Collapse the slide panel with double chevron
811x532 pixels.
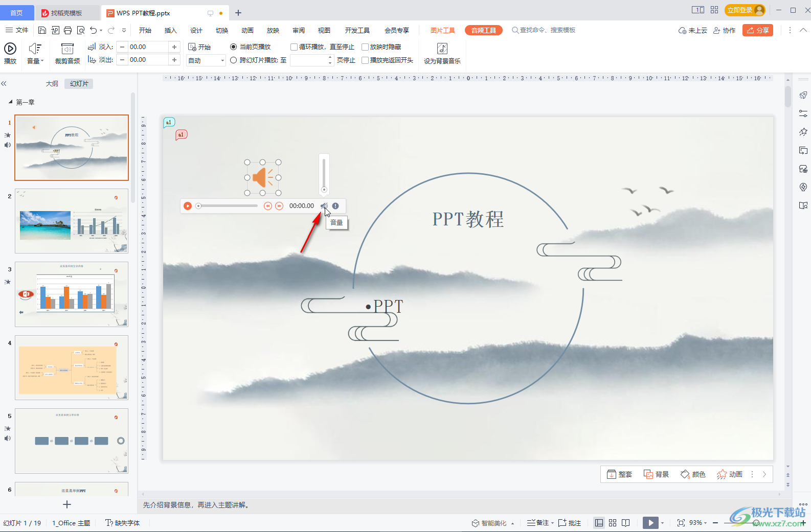(4, 83)
